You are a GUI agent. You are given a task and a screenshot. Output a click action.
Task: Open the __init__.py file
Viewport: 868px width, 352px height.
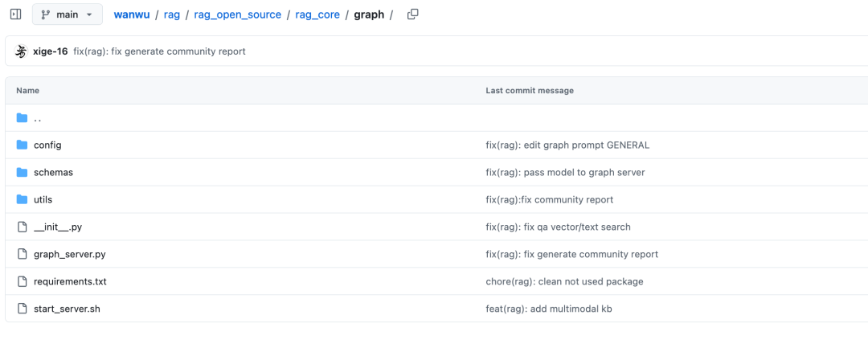click(58, 227)
